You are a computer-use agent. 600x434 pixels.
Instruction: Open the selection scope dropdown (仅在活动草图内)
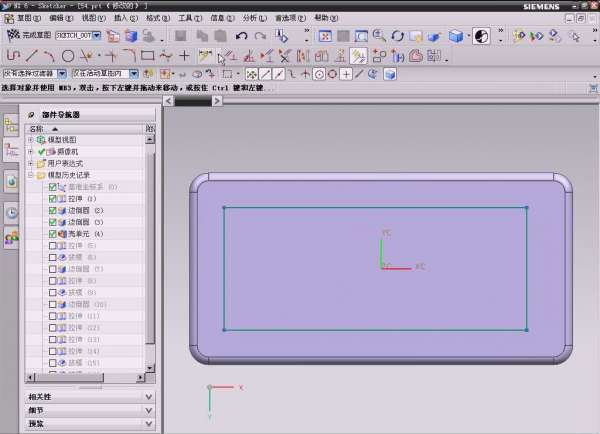[x=134, y=73]
